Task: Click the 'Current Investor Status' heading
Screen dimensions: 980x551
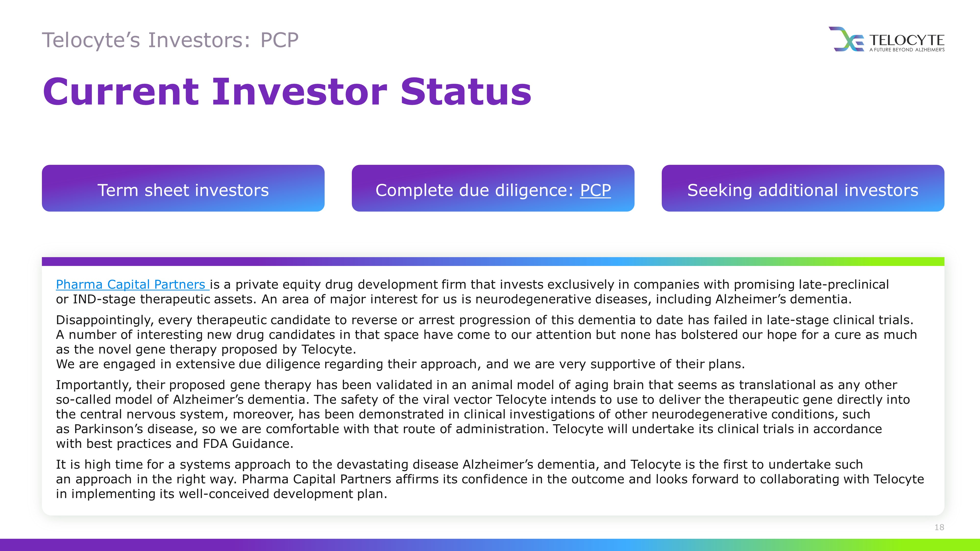Action: 287,92
